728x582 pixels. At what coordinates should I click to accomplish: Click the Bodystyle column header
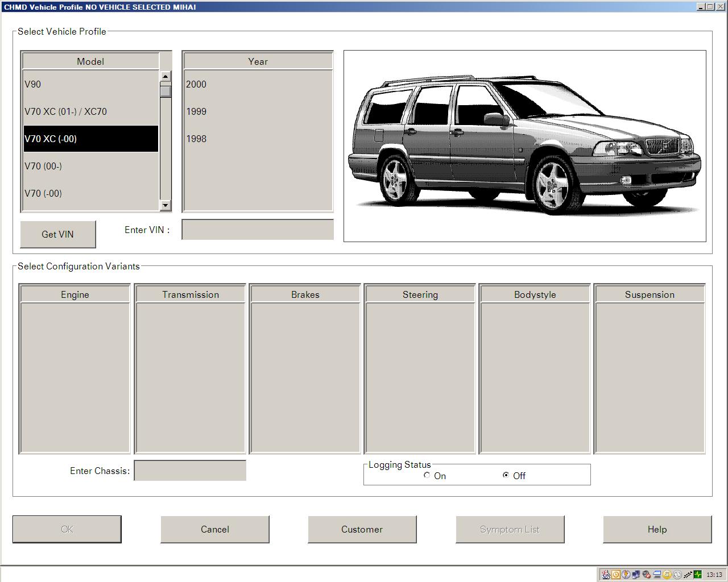click(535, 294)
